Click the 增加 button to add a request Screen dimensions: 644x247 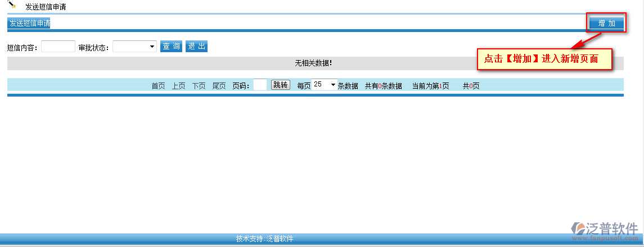click(606, 23)
